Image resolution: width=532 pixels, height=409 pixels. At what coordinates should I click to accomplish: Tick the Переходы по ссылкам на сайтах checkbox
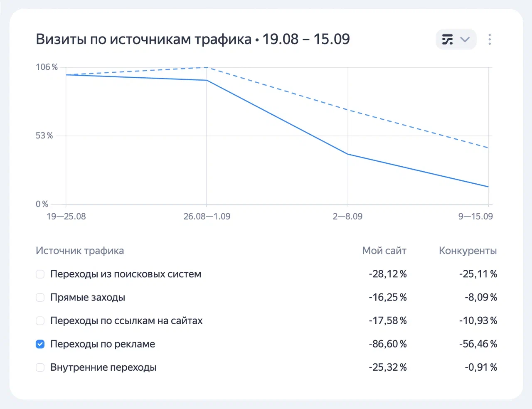click(40, 321)
